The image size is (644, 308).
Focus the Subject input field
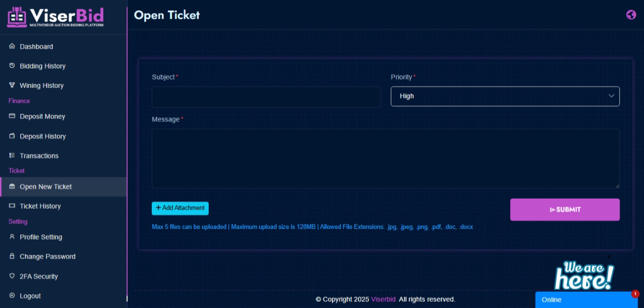point(266,97)
